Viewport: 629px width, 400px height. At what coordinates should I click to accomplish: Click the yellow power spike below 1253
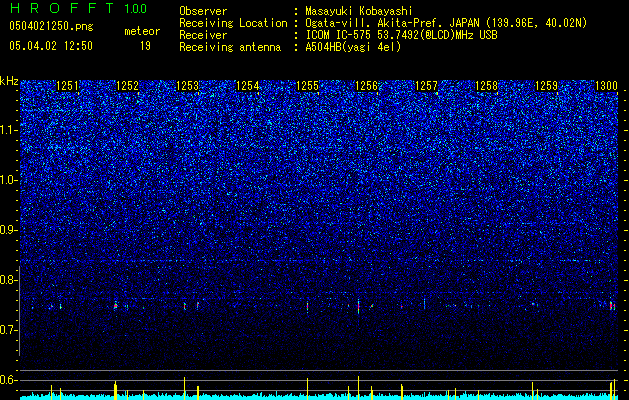185,388
